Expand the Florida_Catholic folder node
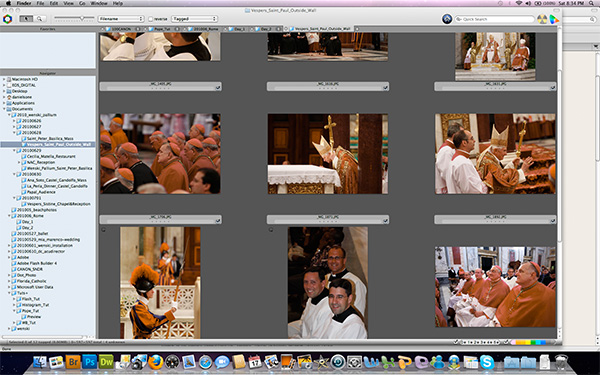Viewport: 600px width, 375px height. click(x=9, y=281)
